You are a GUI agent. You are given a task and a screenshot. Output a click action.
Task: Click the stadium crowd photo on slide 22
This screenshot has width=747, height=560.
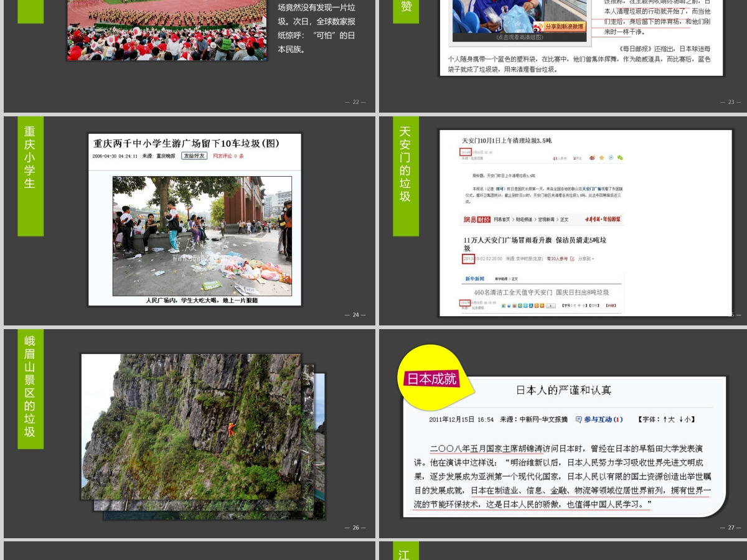click(x=167, y=30)
